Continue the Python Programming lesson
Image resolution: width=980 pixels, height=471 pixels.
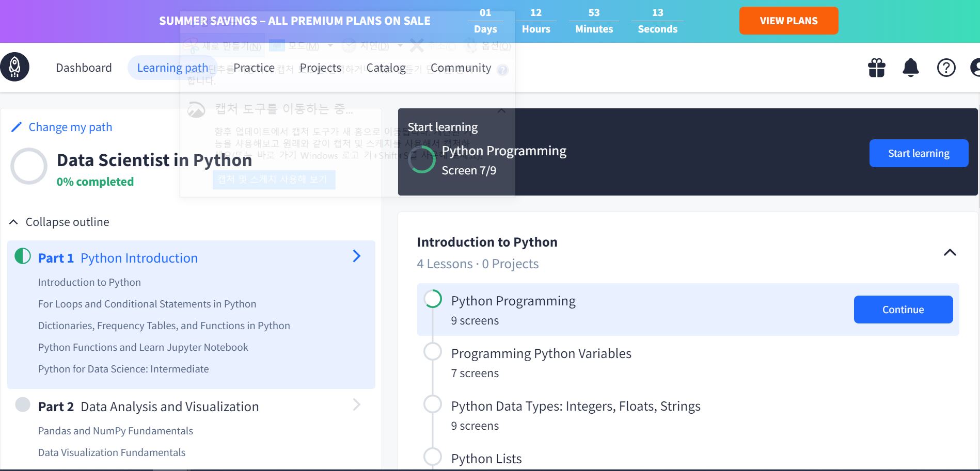click(x=904, y=310)
